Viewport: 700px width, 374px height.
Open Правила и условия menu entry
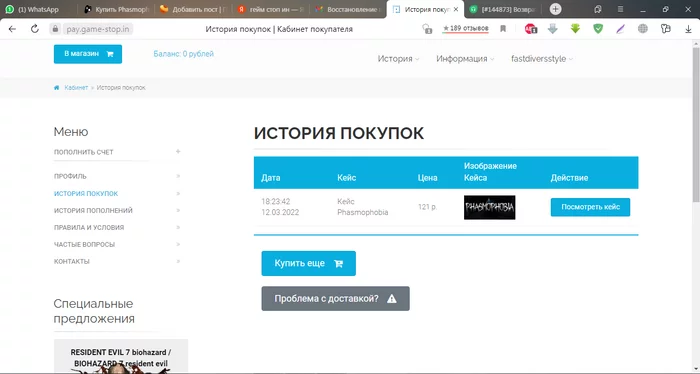[89, 228]
